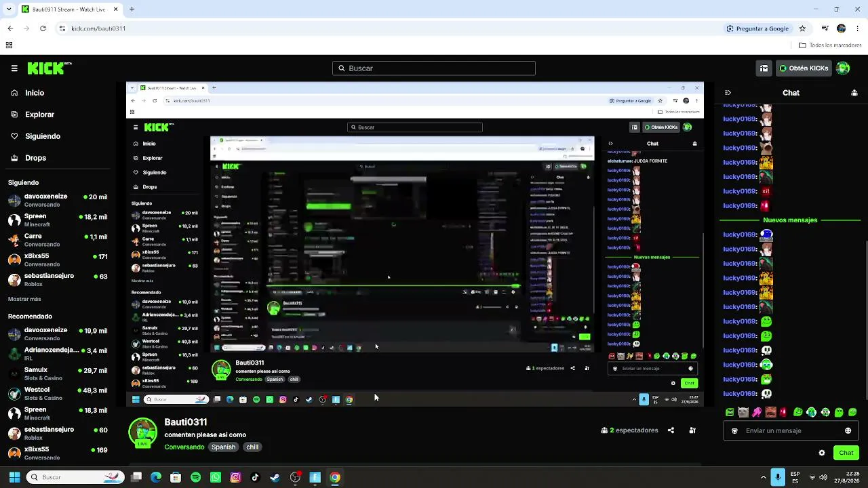Image resolution: width=868 pixels, height=488 pixels.
Task: Expand Mostrar más in the followed list
Action: (24, 299)
